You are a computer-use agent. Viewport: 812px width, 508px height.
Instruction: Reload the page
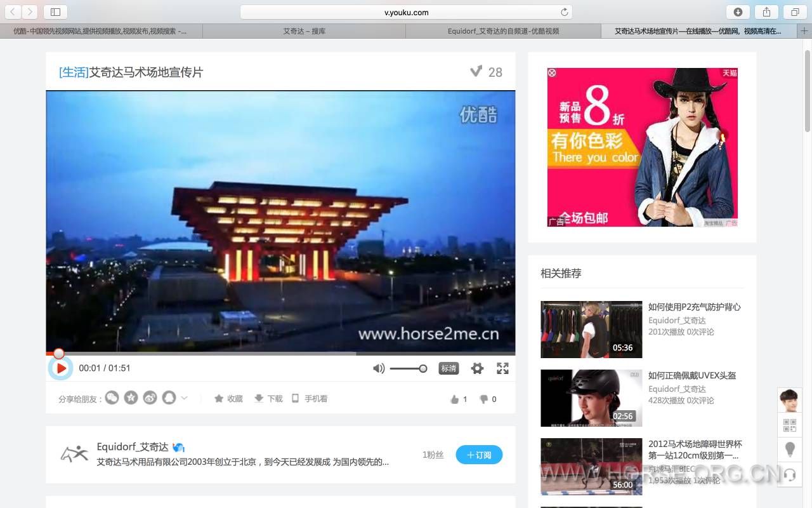click(x=564, y=12)
